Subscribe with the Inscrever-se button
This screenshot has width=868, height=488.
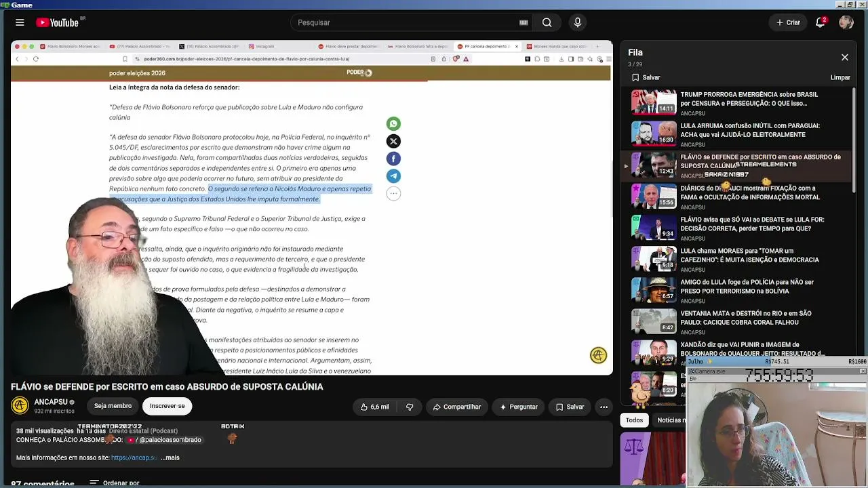167,406
